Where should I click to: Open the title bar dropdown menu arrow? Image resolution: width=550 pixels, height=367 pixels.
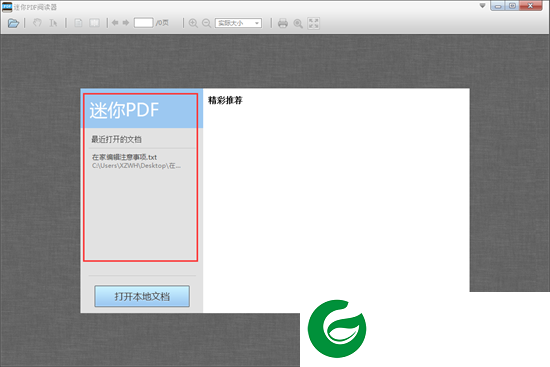[x=483, y=6]
